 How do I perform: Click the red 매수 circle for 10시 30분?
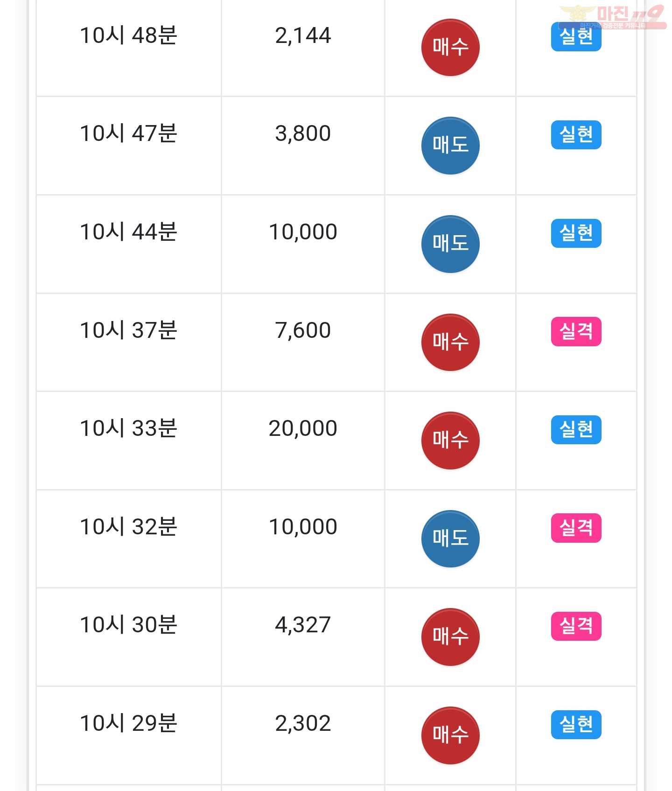pos(450,637)
